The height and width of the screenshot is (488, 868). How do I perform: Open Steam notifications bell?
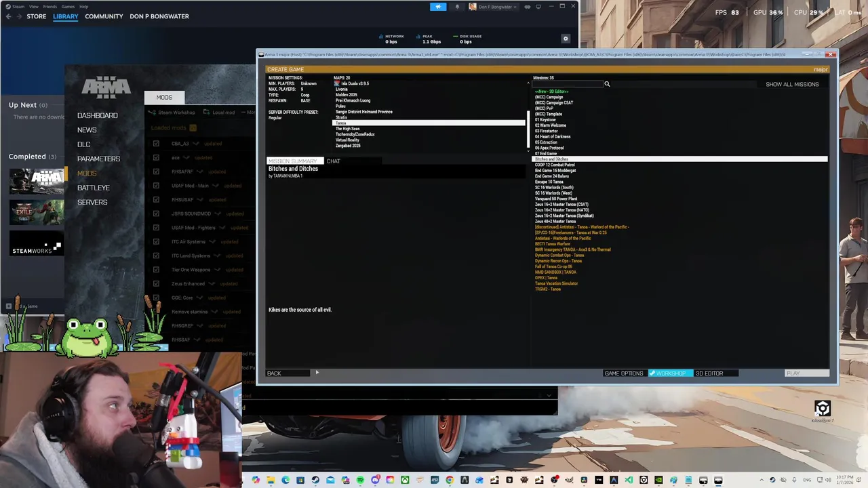tap(457, 7)
